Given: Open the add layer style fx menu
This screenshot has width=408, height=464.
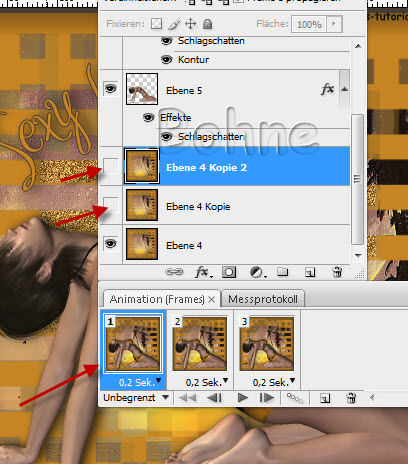Looking at the screenshot, I should coord(203,272).
